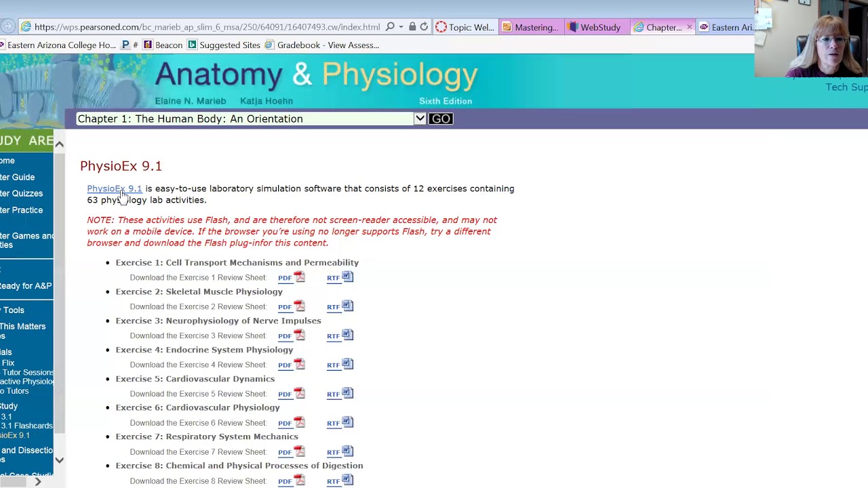Open Exercise 8 review sheet RTF icon

pyautogui.click(x=347, y=481)
